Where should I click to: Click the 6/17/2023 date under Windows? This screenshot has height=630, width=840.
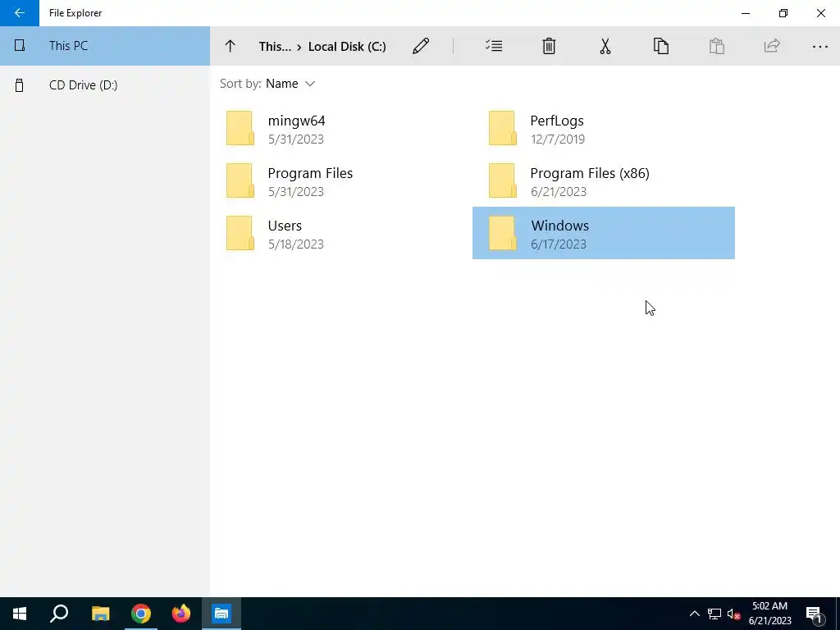click(x=558, y=244)
